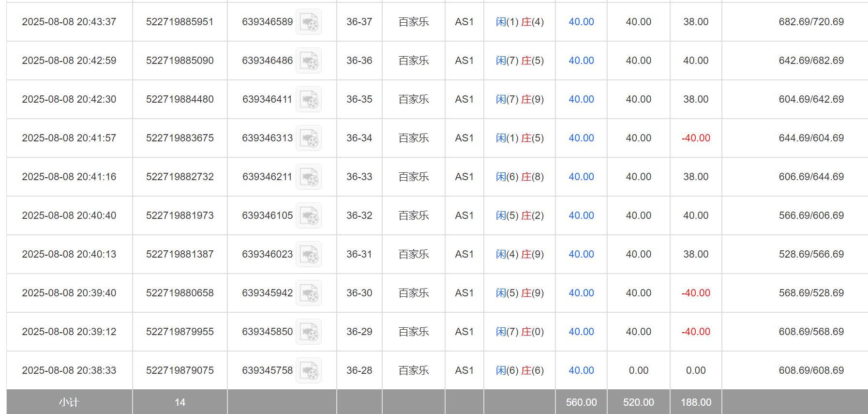Image resolution: width=868 pixels, height=414 pixels.
Task: Launch video replay of round 639346023
Action: 309,254
